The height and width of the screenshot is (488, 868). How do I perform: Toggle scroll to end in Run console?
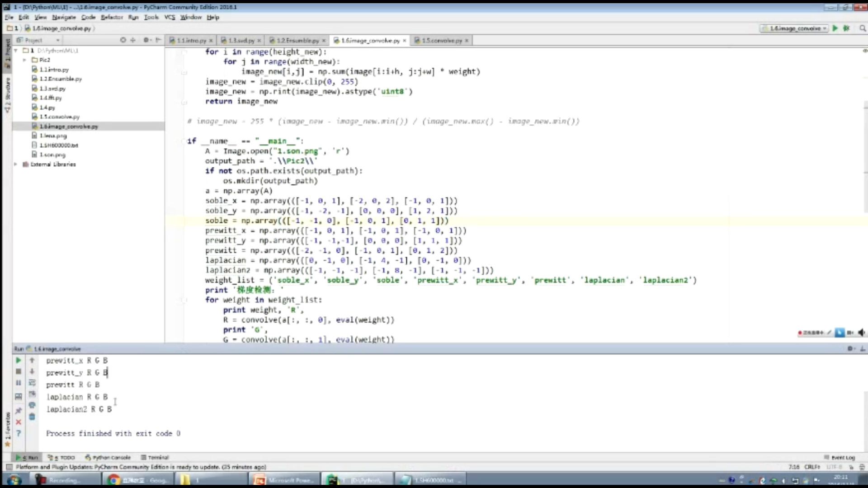tap(32, 394)
